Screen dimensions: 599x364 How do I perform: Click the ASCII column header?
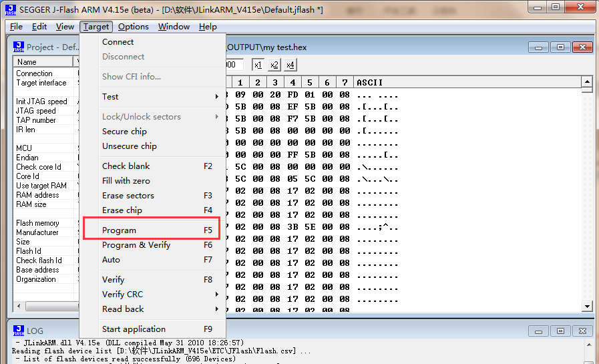pos(467,83)
